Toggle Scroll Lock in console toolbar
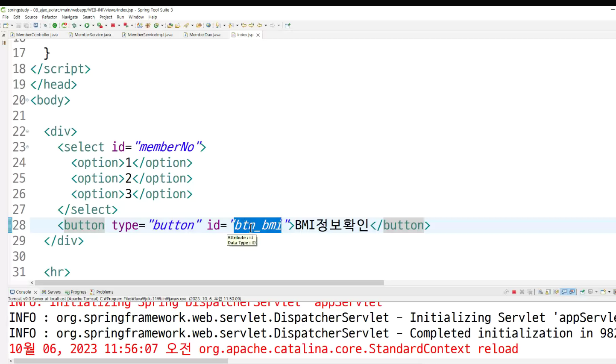The image size is (616, 364). coord(548,292)
